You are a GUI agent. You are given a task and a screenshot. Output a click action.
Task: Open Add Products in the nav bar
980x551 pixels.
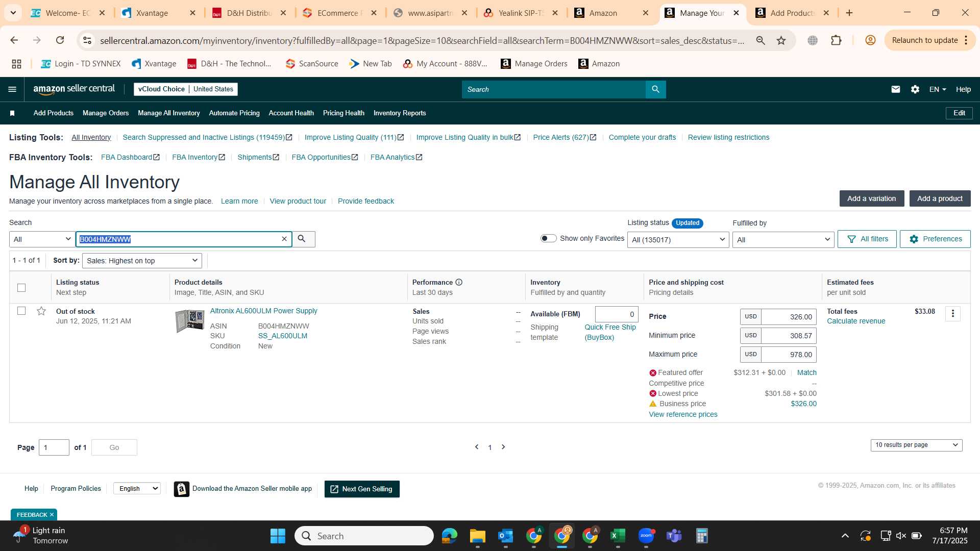pyautogui.click(x=54, y=113)
